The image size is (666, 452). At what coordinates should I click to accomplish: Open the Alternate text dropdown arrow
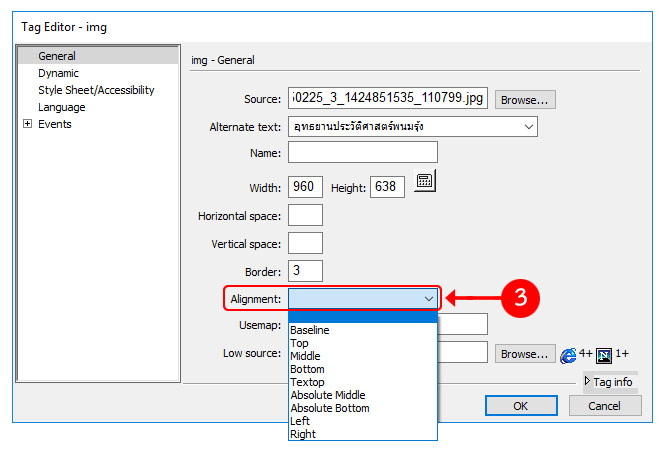527,127
